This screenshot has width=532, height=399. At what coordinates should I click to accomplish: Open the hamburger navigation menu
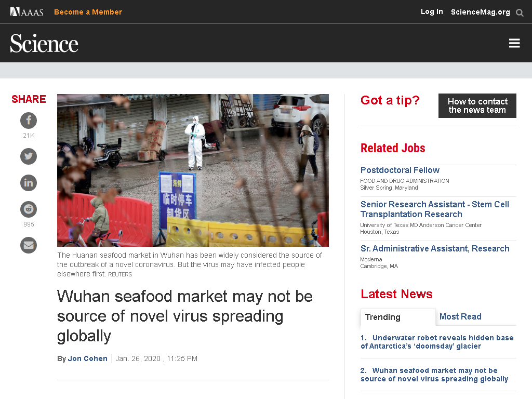(x=514, y=43)
